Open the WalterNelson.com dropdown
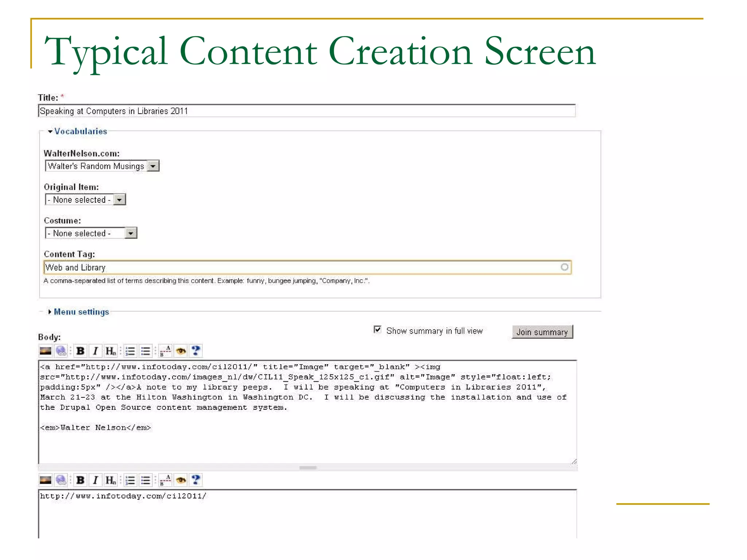Screen dimensions: 747x560 tap(102, 166)
